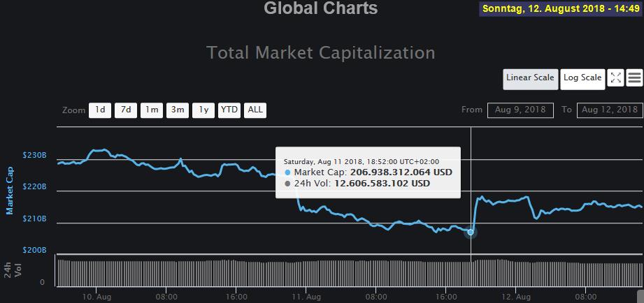644x303 pixels.
Task: Click the fullscreen expand icon
Action: coord(615,78)
